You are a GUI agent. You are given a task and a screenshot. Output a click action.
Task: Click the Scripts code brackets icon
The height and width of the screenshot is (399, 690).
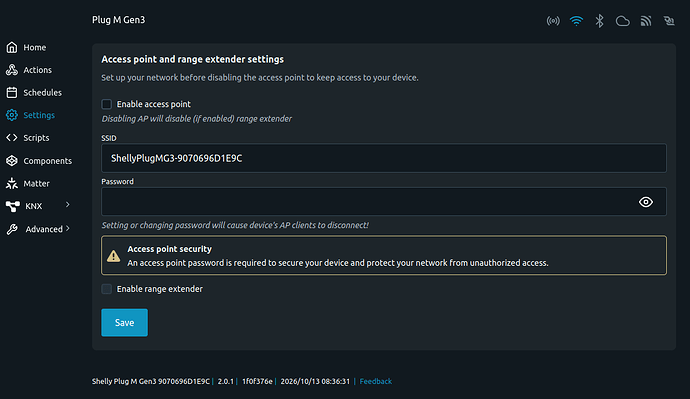[12, 138]
